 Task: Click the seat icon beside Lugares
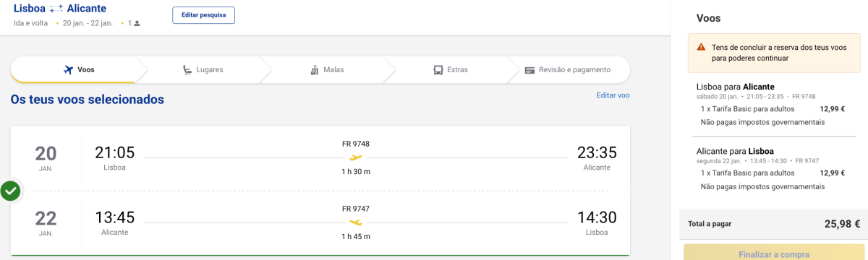(x=187, y=70)
